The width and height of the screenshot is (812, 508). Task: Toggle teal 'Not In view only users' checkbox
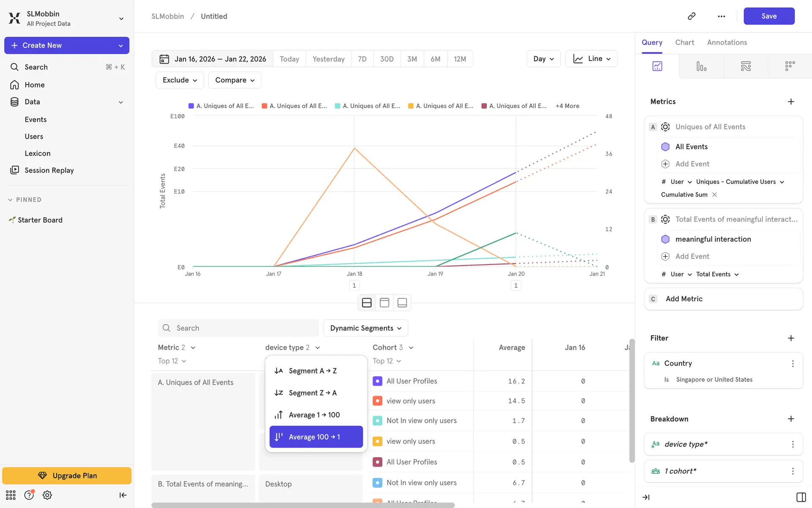point(378,421)
